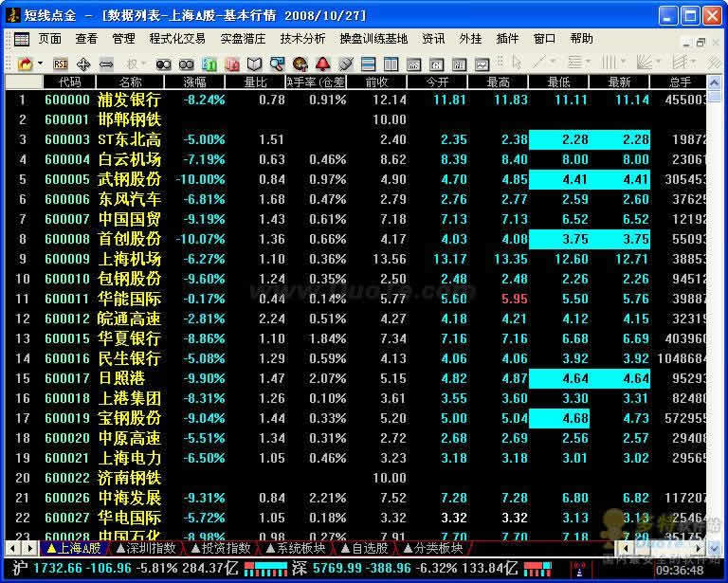Switch to vertical split window layout icon
This screenshot has height=583, width=728.
point(391,64)
